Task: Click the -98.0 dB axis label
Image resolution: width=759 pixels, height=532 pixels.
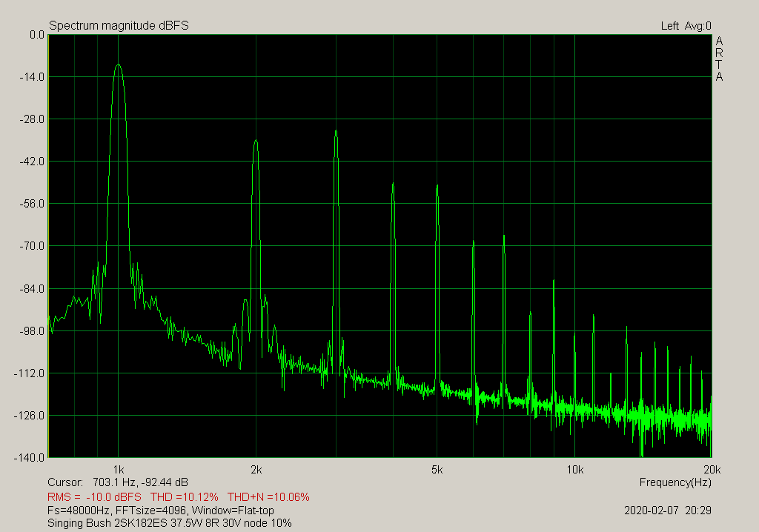Action: 32,331
